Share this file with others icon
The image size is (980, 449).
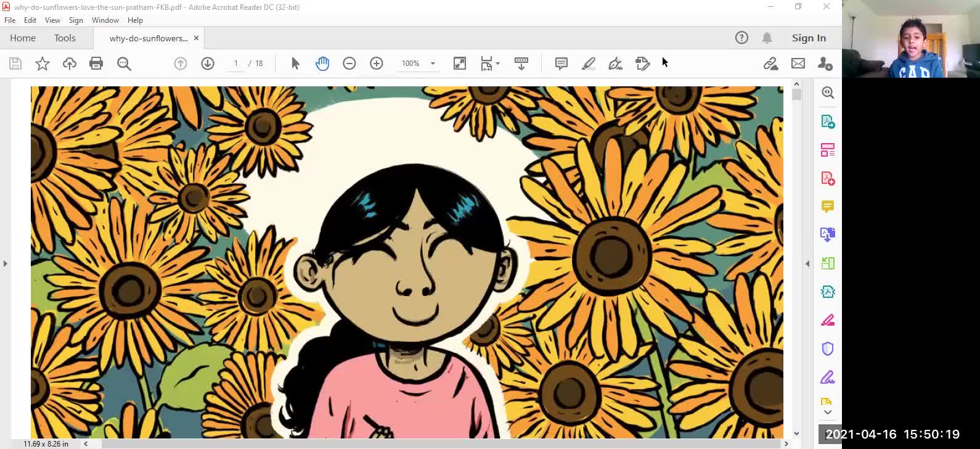pyautogui.click(x=825, y=64)
